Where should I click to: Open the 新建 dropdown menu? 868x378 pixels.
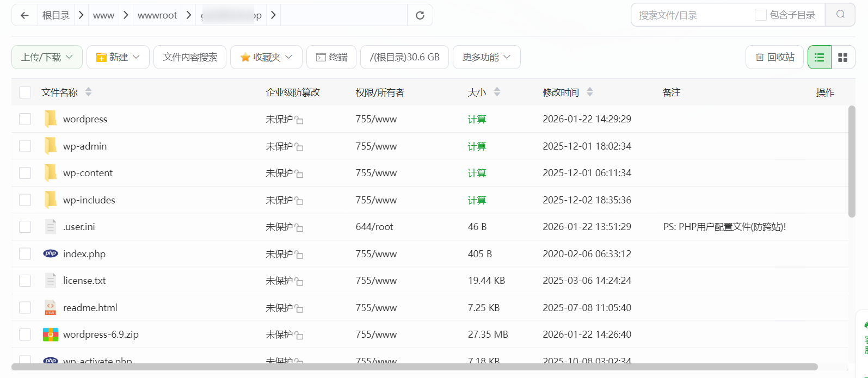pos(118,57)
